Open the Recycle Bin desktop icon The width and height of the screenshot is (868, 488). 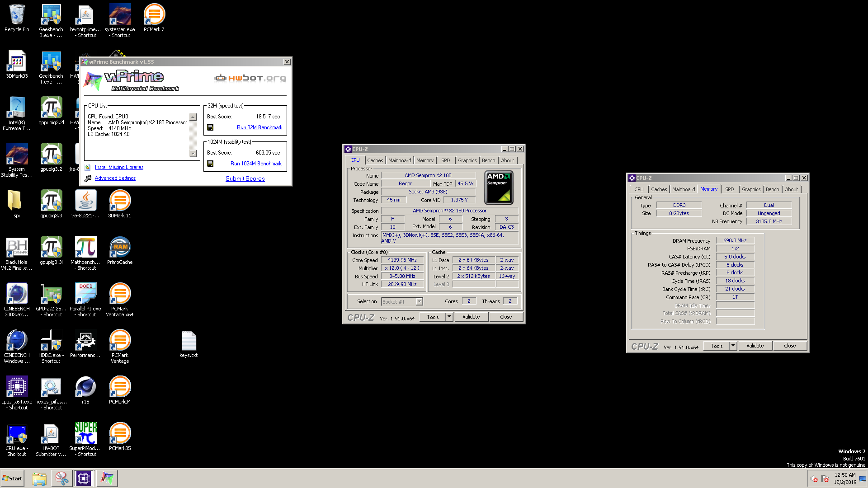17,18
